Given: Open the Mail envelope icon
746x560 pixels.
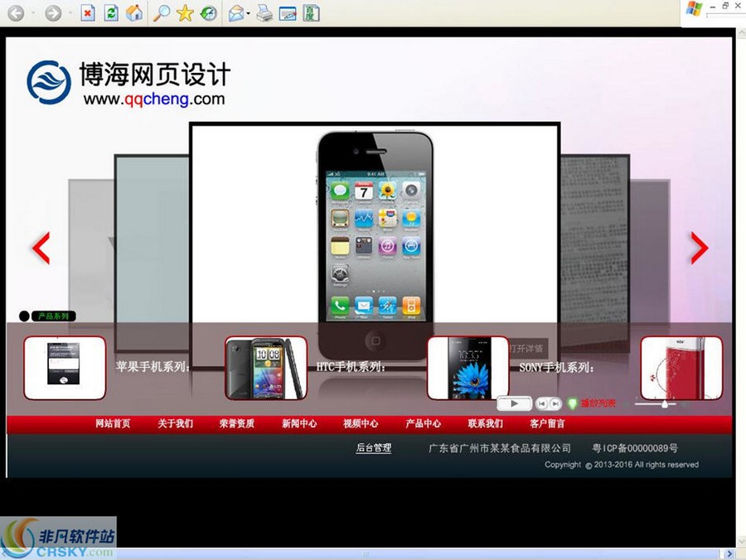Looking at the screenshot, I should click(236, 13).
